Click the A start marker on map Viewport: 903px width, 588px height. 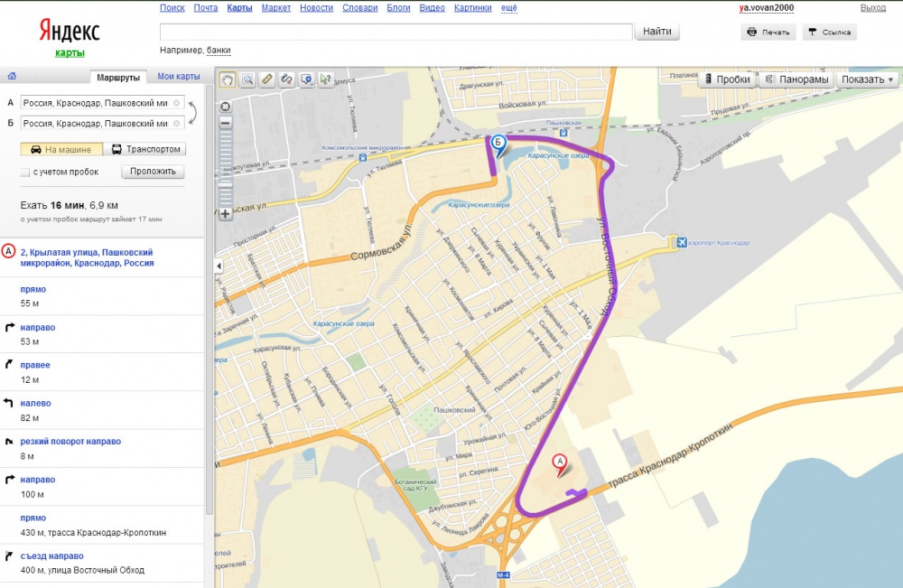(x=559, y=464)
